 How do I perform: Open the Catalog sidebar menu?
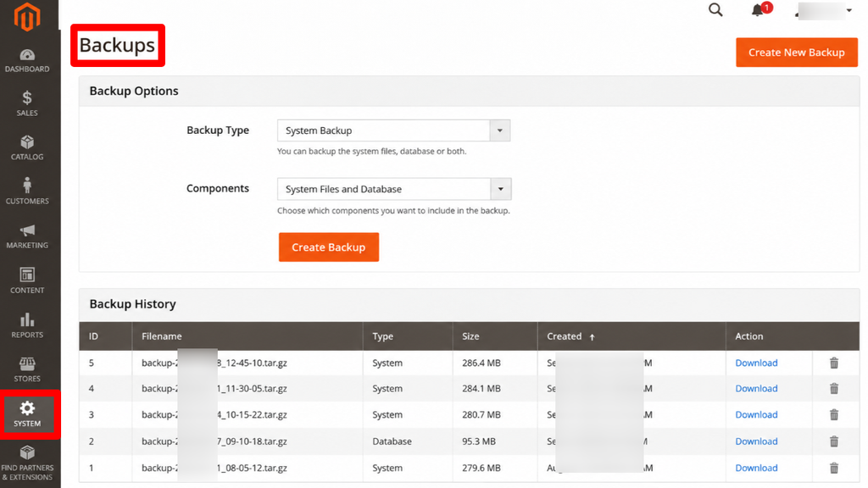[x=27, y=147]
